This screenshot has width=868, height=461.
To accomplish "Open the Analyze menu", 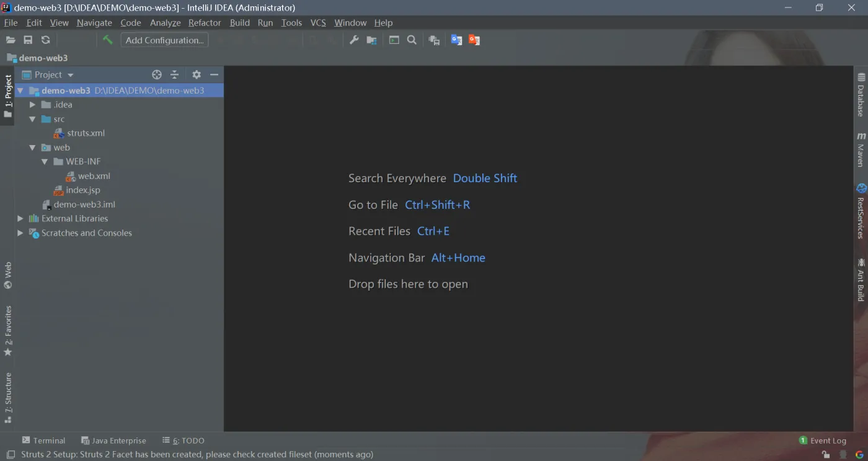I will point(165,23).
